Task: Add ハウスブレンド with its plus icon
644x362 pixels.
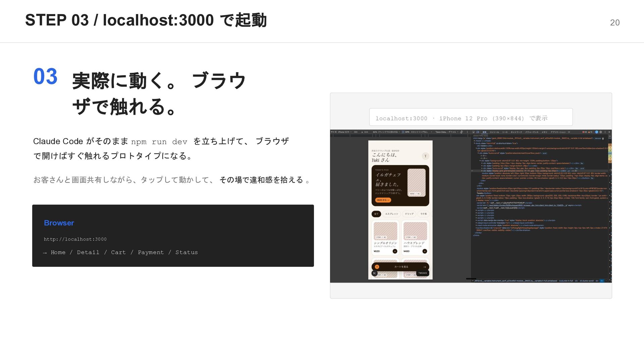Action: tap(425, 251)
